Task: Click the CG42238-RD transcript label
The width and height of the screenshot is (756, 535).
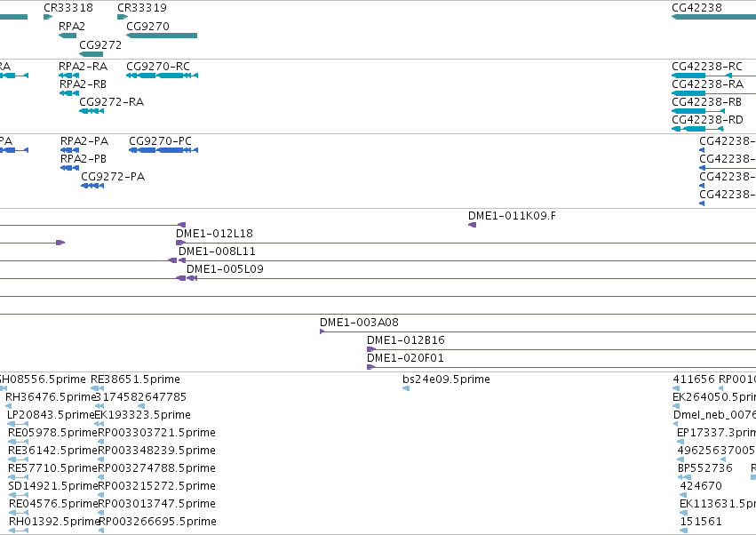Action: tap(707, 120)
